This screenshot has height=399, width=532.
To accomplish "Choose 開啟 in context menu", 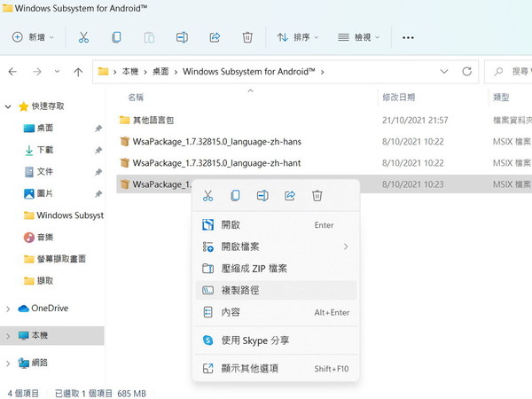I will (x=276, y=225).
